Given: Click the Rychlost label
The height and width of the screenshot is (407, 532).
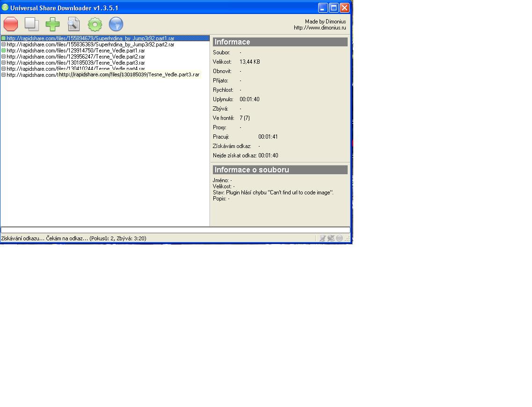Looking at the screenshot, I should point(223,90).
